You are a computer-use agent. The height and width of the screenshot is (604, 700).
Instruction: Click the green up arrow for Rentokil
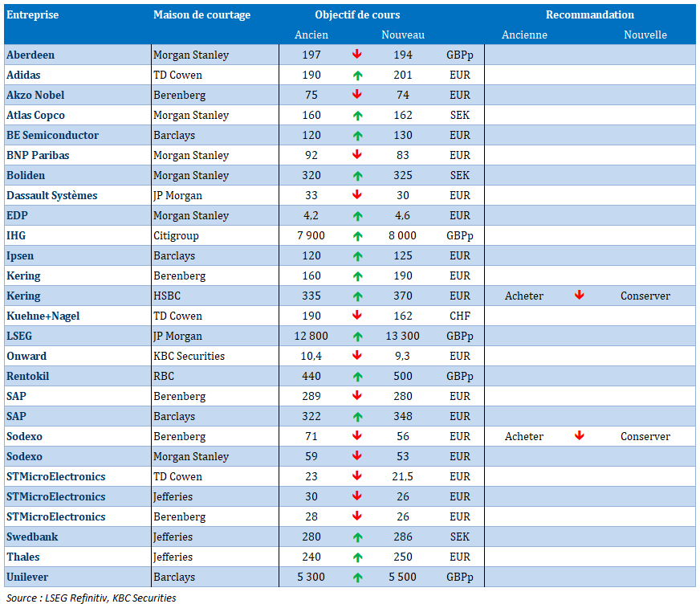357,376
